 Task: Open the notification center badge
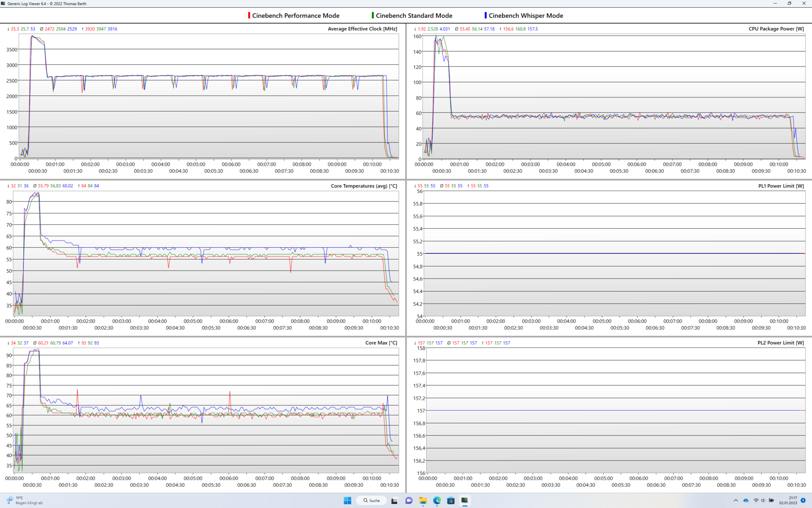click(803, 500)
